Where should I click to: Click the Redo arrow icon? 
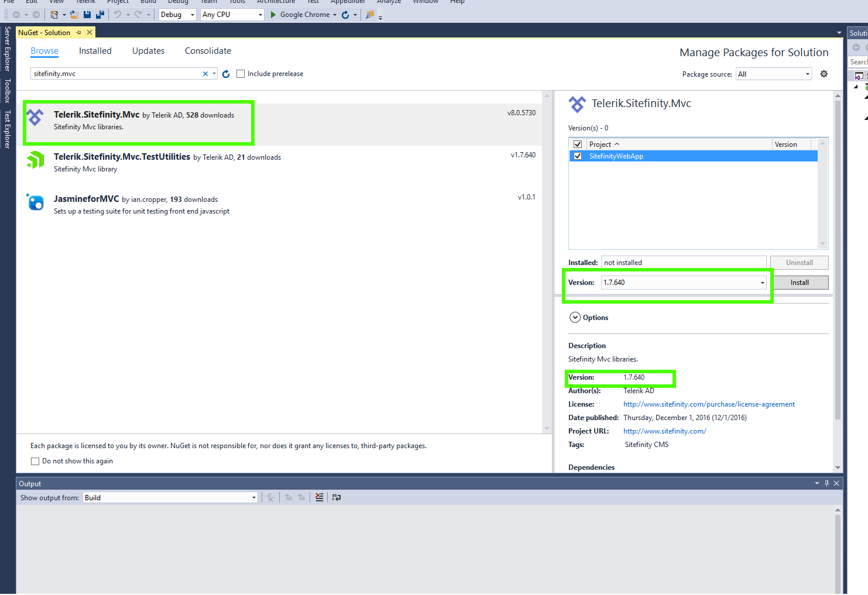click(x=139, y=15)
